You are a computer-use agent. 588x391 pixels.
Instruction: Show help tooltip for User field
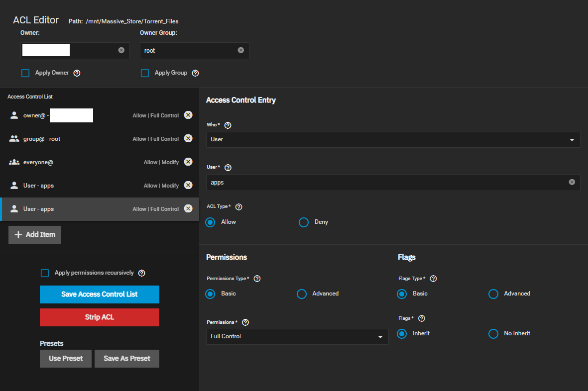coord(228,168)
